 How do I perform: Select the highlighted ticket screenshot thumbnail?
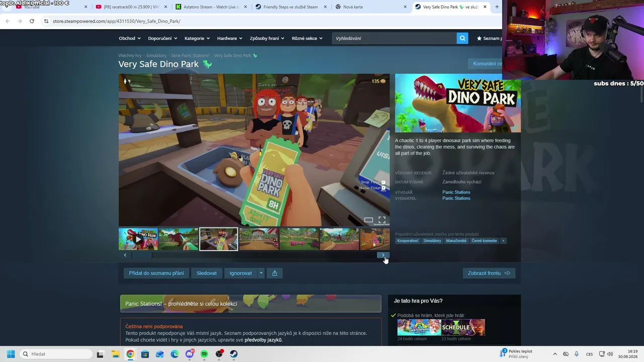click(x=219, y=239)
